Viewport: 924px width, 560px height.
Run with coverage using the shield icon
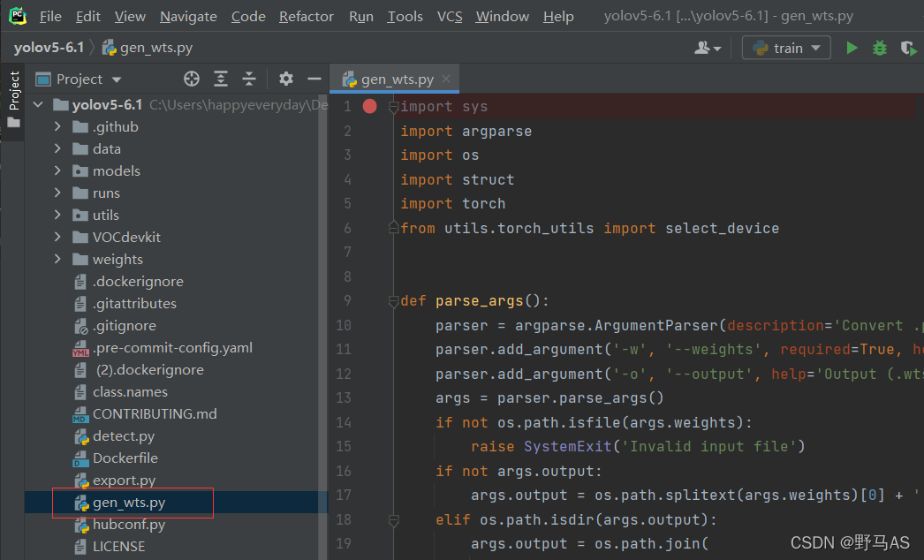(x=907, y=48)
